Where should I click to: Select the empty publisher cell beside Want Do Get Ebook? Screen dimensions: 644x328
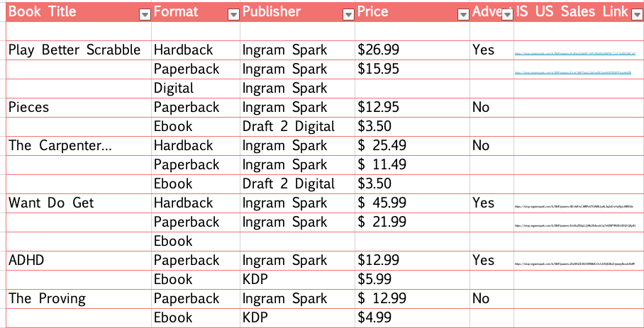coord(297,242)
